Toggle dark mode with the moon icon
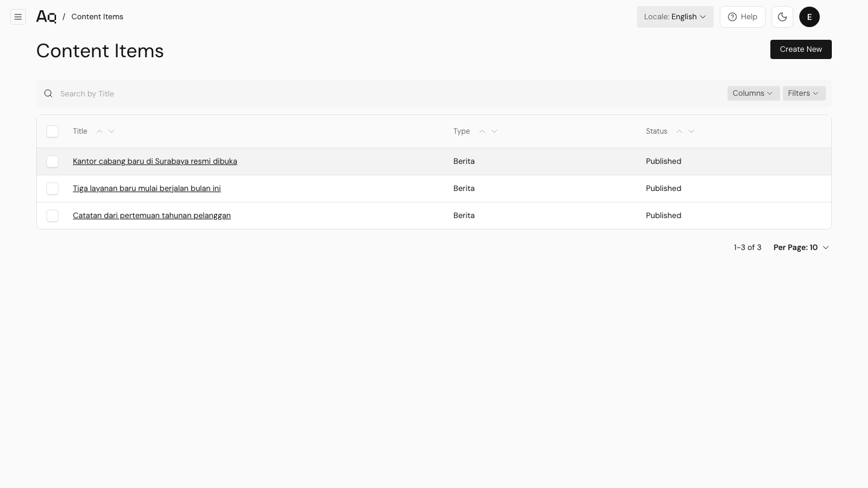This screenshot has width=868, height=488. (x=782, y=17)
